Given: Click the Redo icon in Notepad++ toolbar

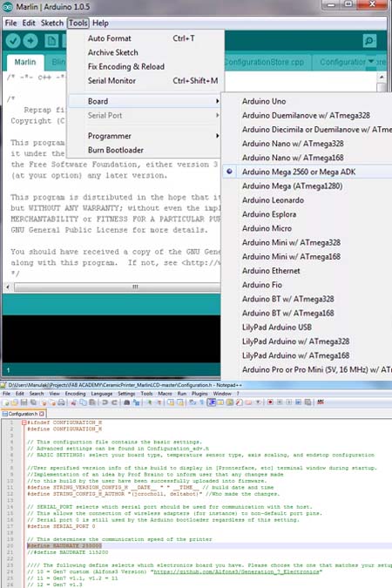Looking at the screenshot, I should pyautogui.click(x=114, y=402).
